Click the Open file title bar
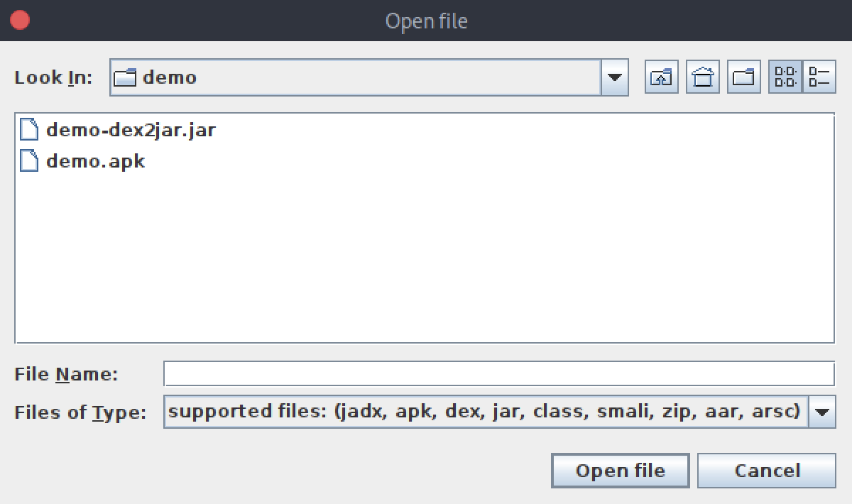This screenshot has width=852, height=504. [426, 21]
